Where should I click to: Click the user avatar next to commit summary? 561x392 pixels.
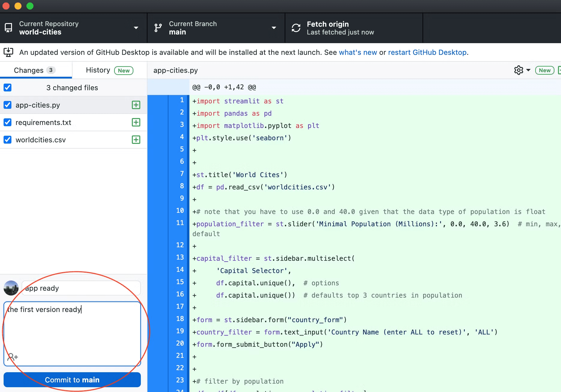[11, 288]
